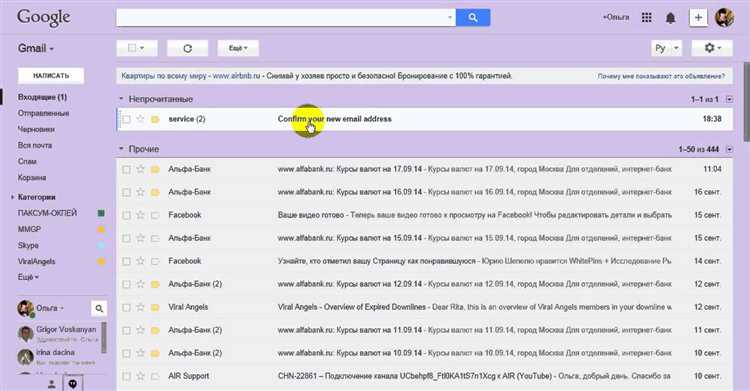Image resolution: width=750 pixels, height=391 pixels.
Task: Check the Альфа-Банк 16 сент. checkbox
Action: tap(126, 192)
